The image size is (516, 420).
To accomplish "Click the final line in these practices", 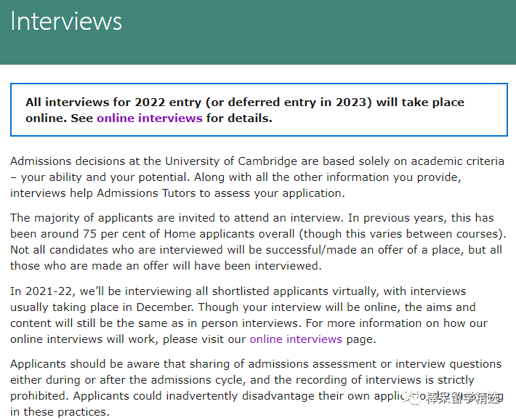I will click(x=60, y=411).
